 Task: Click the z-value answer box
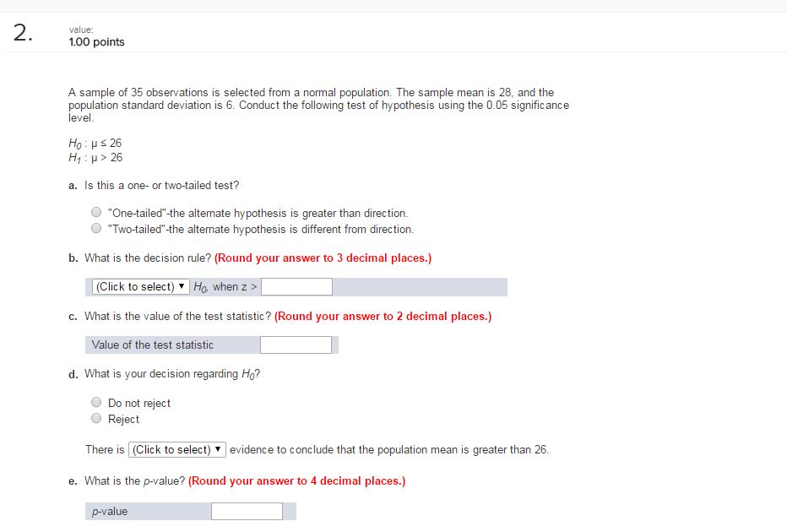pyautogui.click(x=297, y=286)
